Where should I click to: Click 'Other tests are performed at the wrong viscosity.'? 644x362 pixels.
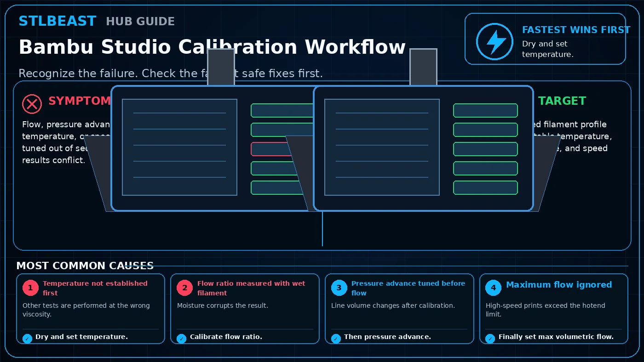pyautogui.click(x=86, y=310)
